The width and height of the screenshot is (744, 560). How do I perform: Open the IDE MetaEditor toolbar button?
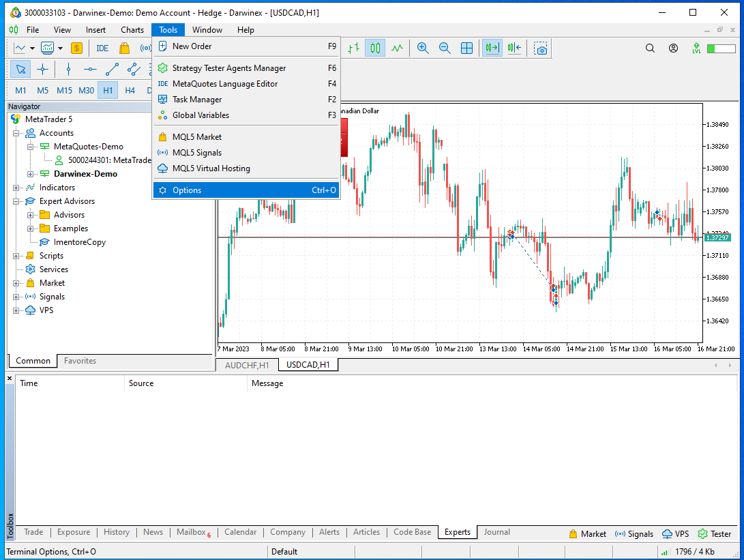pyautogui.click(x=102, y=48)
